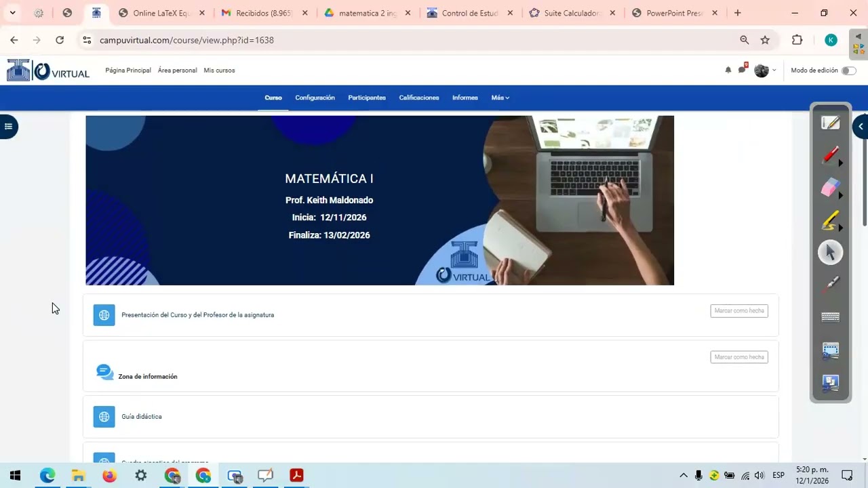Viewport: 868px width, 488px height.
Task: Open Microsoft Edge from taskbar
Action: point(47,476)
